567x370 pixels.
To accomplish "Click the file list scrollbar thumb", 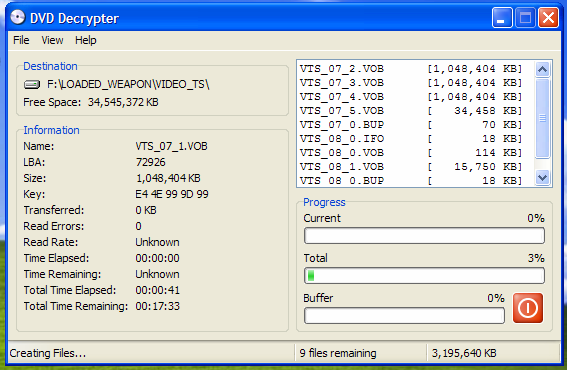I will pyautogui.click(x=542, y=118).
